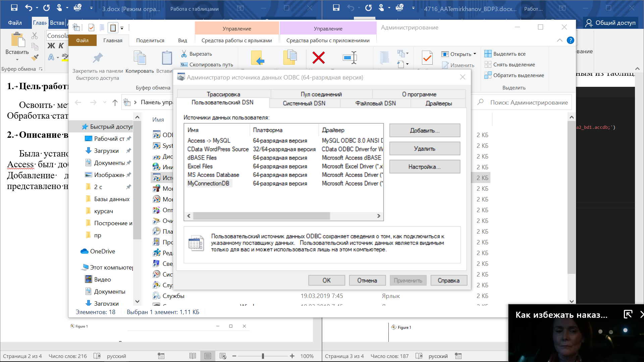Viewport: 644px width, 362px height.
Task: Click the Explorer search field Поиск: Администрирование
Action: tap(523, 103)
